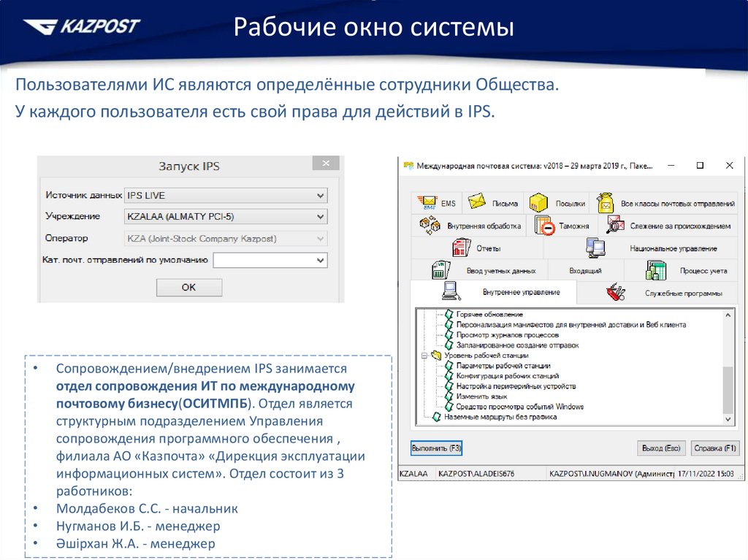This screenshot has height=560, width=748.
Task: Maximize the Международная почтовая система window
Action: click(x=700, y=166)
